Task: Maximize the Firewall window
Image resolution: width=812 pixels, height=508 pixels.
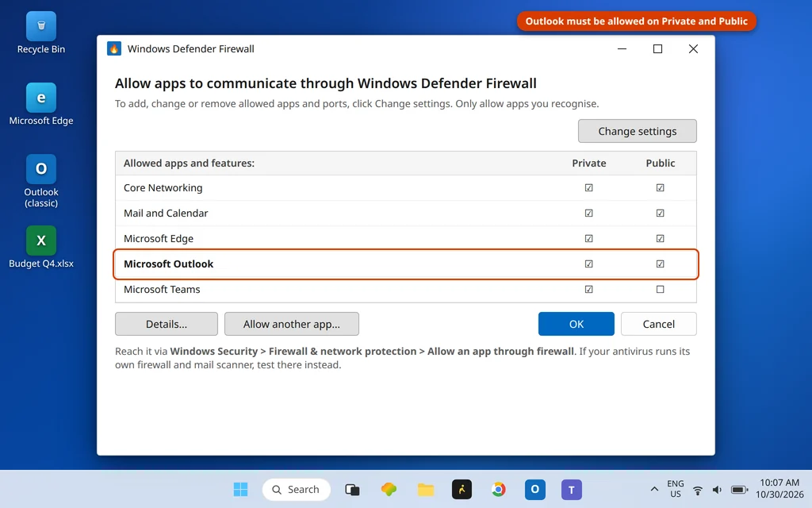Action: click(657, 48)
